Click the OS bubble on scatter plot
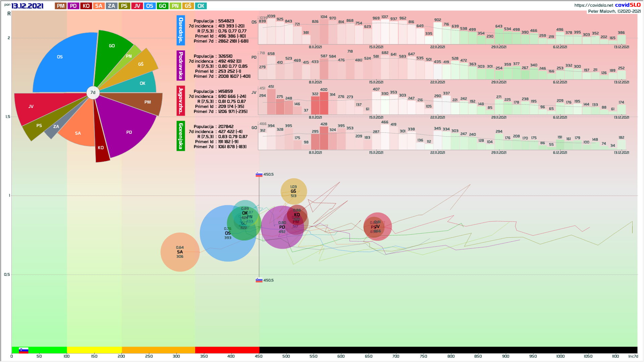644x362 pixels. (x=228, y=233)
